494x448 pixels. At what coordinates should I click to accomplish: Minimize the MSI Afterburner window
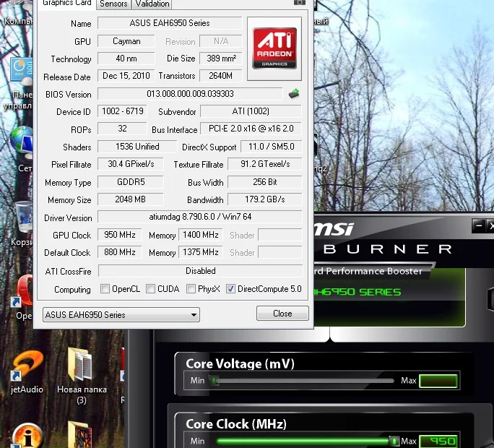[x=479, y=226]
